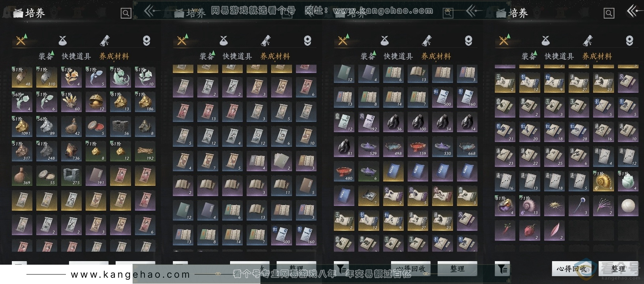644x284 pixels.
Task: Open search in the rightmost 培养 panel
Action: tap(609, 13)
